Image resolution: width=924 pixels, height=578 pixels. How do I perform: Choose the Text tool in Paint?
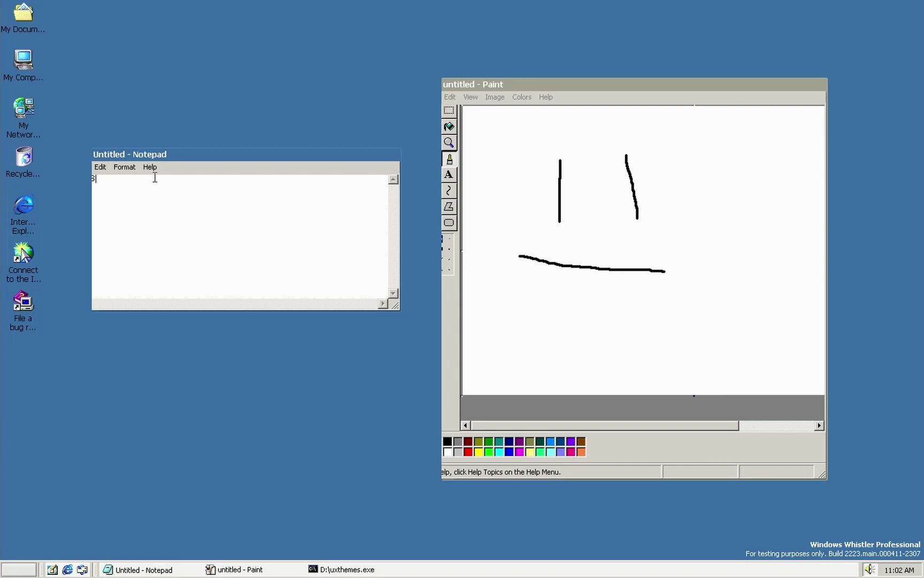[449, 174]
